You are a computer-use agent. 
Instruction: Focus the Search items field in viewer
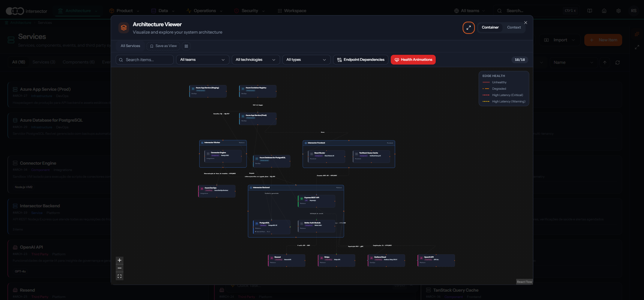[145, 59]
